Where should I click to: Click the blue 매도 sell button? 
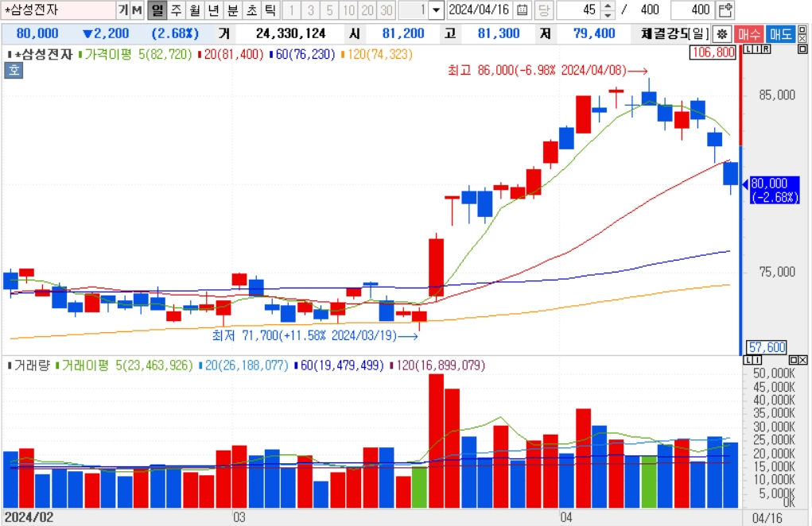[780, 34]
